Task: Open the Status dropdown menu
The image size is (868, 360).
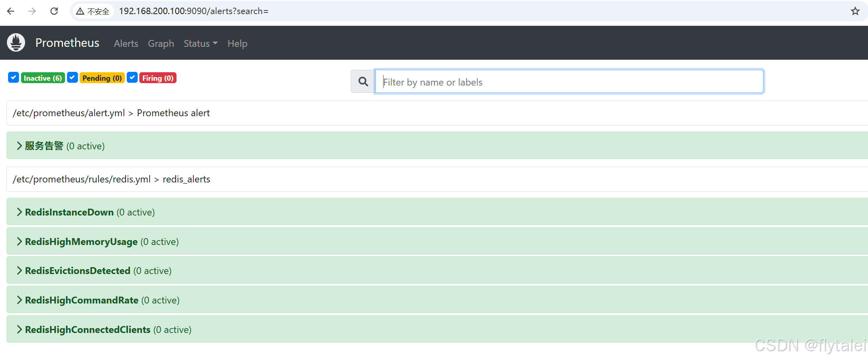Action: [201, 43]
